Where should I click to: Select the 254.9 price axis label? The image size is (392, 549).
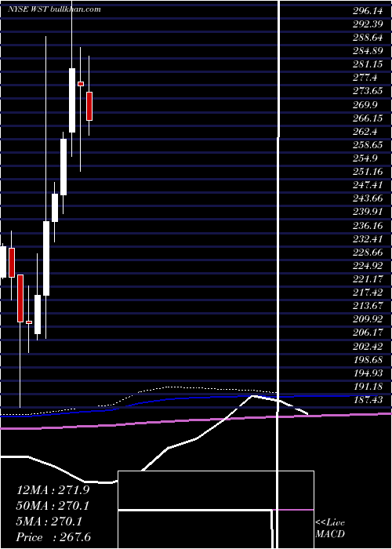pos(365,158)
